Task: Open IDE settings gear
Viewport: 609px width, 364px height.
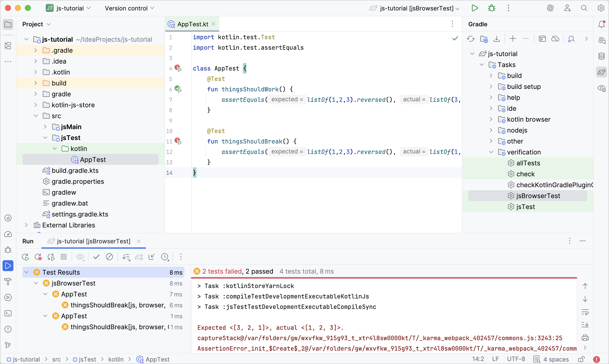Action: click(x=601, y=8)
